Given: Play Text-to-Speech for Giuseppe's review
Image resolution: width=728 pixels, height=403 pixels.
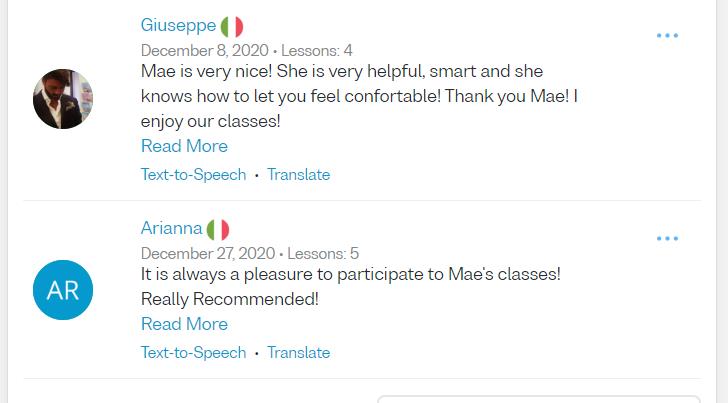Looking at the screenshot, I should tap(193, 175).
